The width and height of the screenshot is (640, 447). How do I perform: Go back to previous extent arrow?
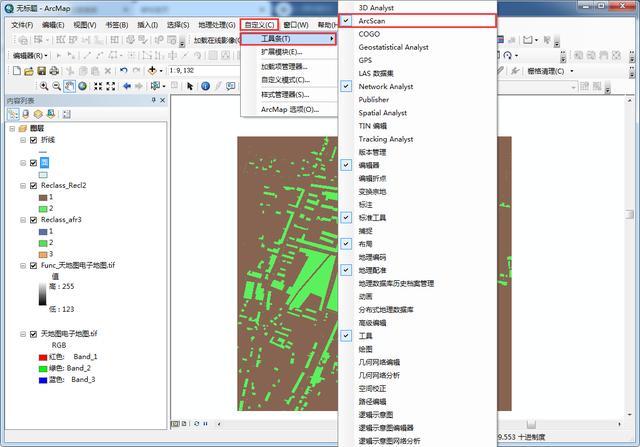pyautogui.click(x=127, y=86)
